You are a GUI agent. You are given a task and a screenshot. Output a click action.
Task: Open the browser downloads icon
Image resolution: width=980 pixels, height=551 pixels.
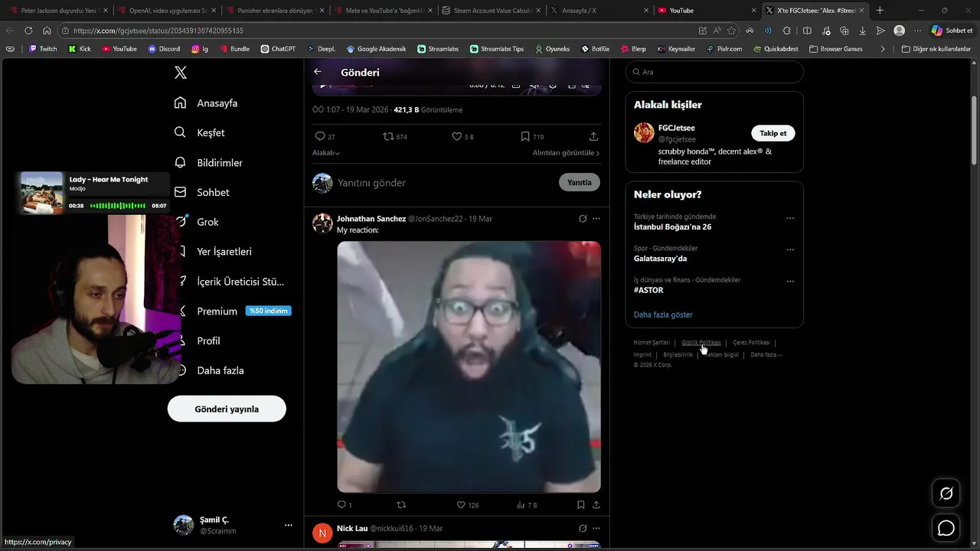[x=863, y=31]
